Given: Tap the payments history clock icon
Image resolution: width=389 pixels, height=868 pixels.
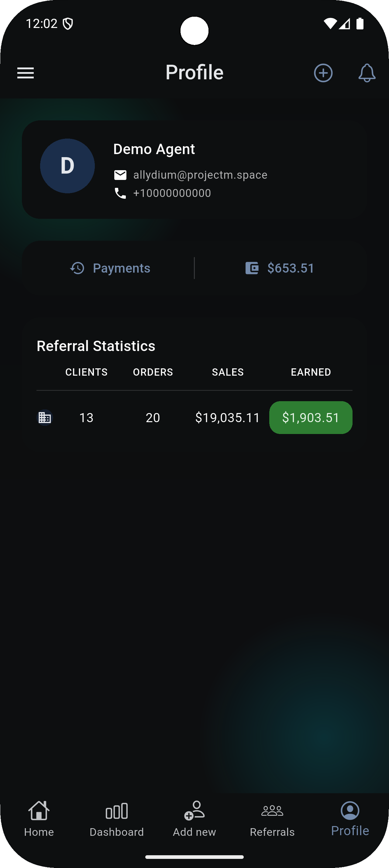Looking at the screenshot, I should (x=77, y=268).
